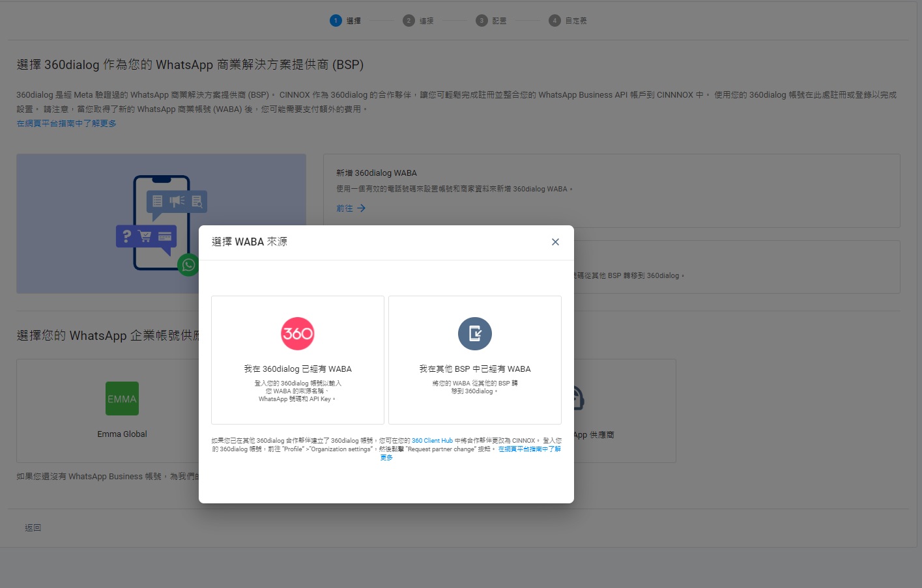Click the BSP transfer document icon
The width and height of the screenshot is (922, 588).
coord(475,333)
